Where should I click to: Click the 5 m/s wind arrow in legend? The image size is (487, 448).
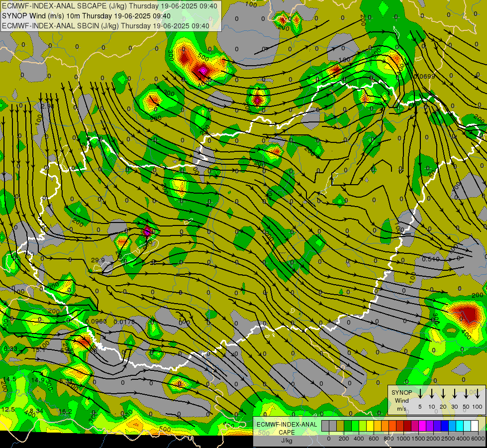[x=420, y=394]
